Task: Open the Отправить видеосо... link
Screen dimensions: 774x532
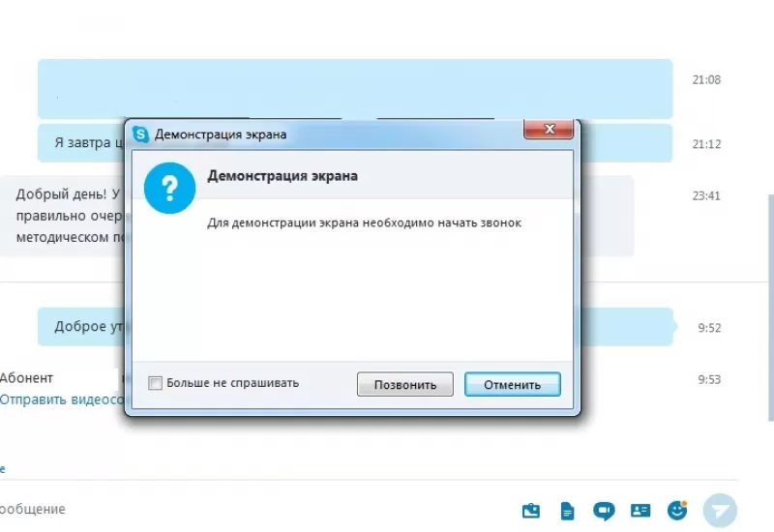Action: 62,399
